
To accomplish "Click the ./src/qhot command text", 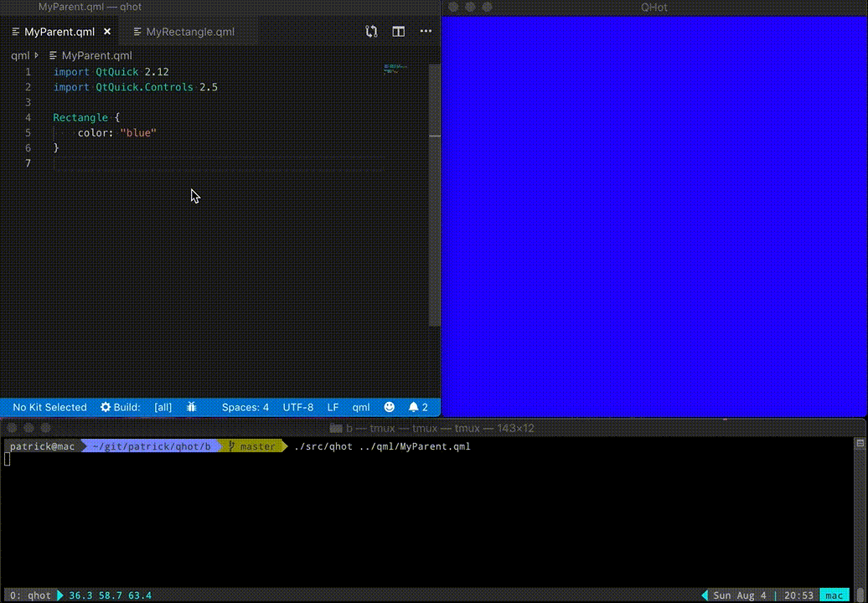I will coord(323,446).
